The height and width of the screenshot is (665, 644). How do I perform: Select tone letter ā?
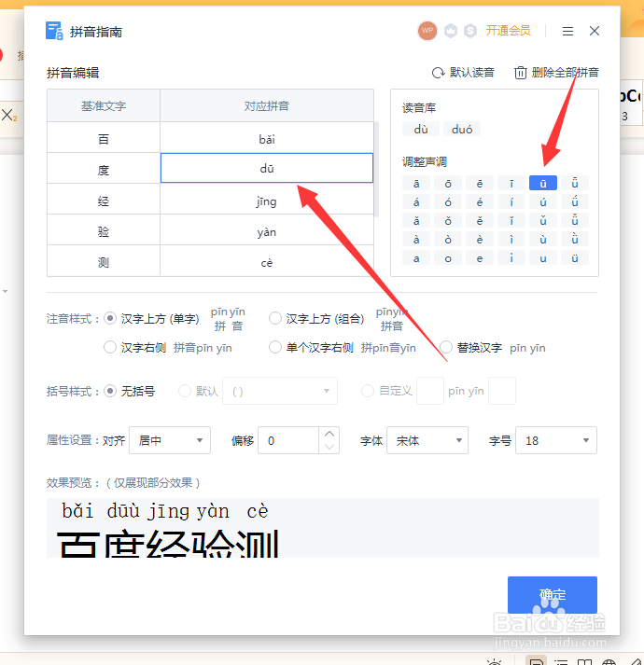416,183
